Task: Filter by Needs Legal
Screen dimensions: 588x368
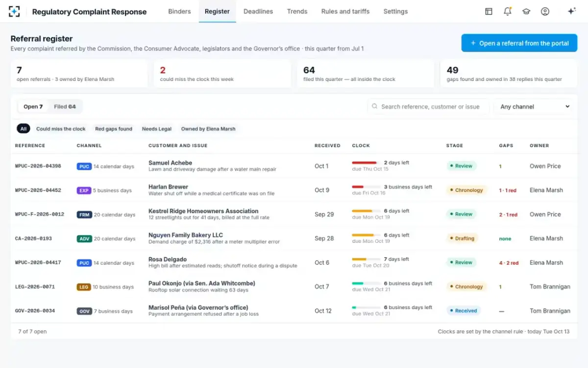Action: pyautogui.click(x=157, y=129)
